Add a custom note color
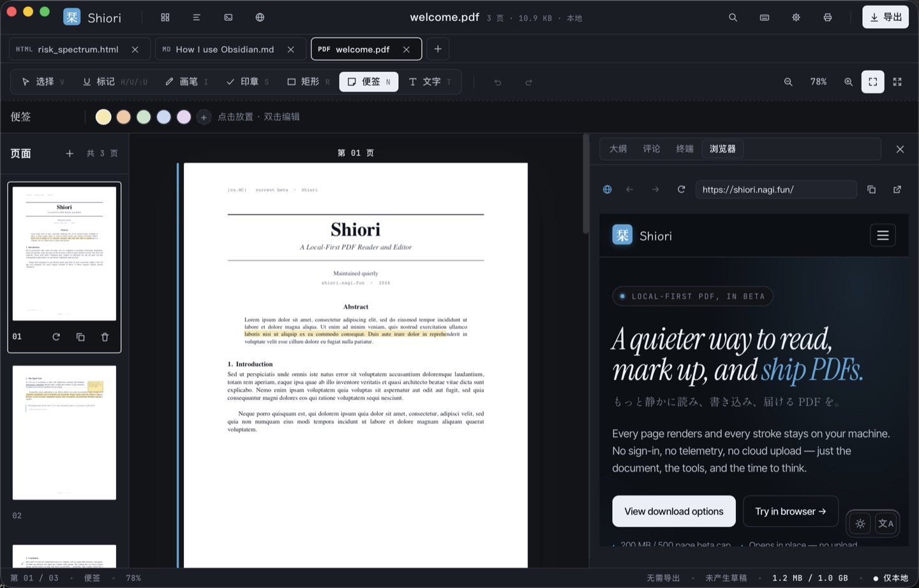Image resolution: width=919 pixels, height=588 pixels. tap(204, 117)
